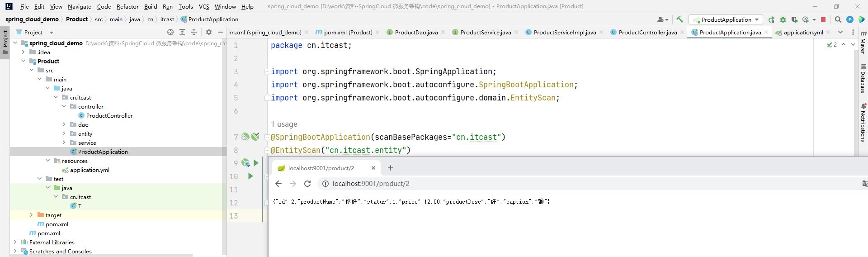Collapse the Product module node
This screenshot has height=257, width=868.
pos(24,61)
